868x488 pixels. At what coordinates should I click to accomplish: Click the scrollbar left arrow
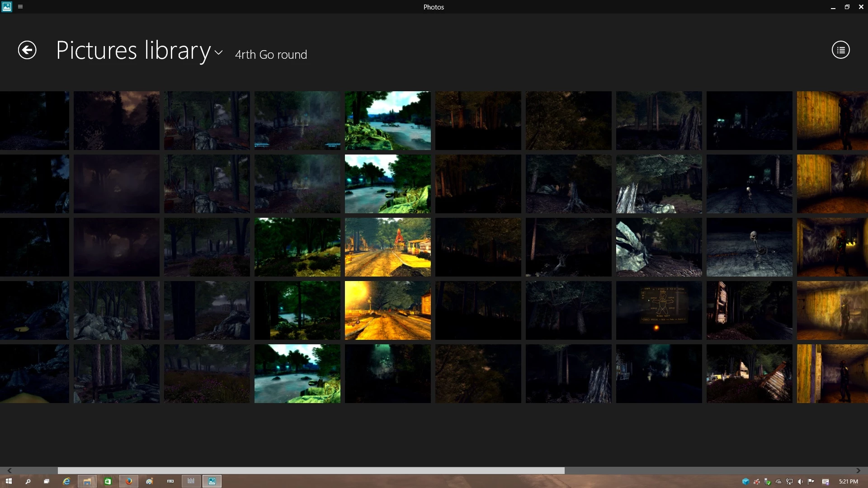click(x=9, y=470)
